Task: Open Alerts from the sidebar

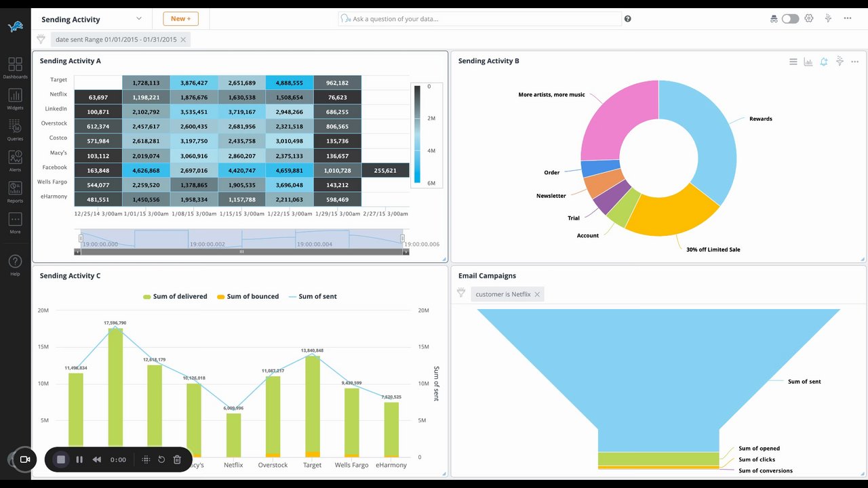Action: tap(15, 161)
